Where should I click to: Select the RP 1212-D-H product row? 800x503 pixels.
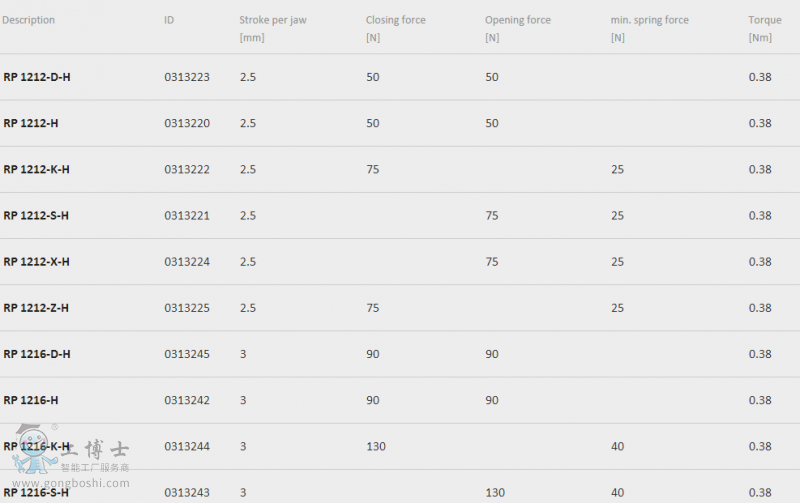400,77
